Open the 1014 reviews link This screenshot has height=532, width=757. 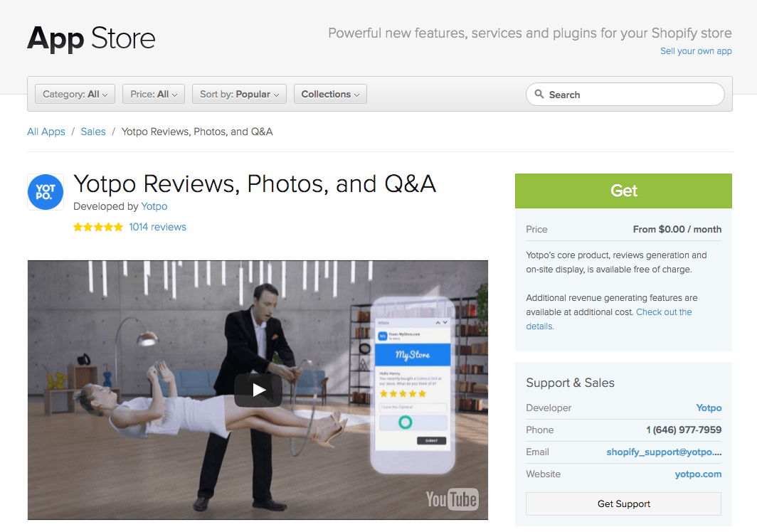[x=157, y=228]
